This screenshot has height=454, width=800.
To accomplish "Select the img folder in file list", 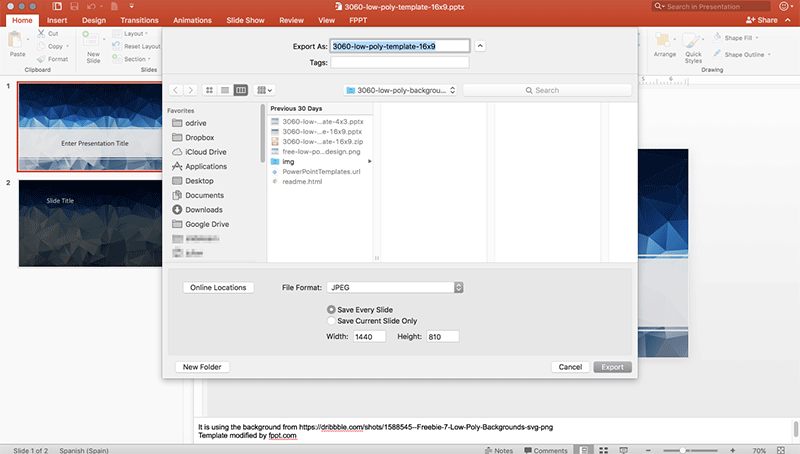I will click(x=288, y=161).
